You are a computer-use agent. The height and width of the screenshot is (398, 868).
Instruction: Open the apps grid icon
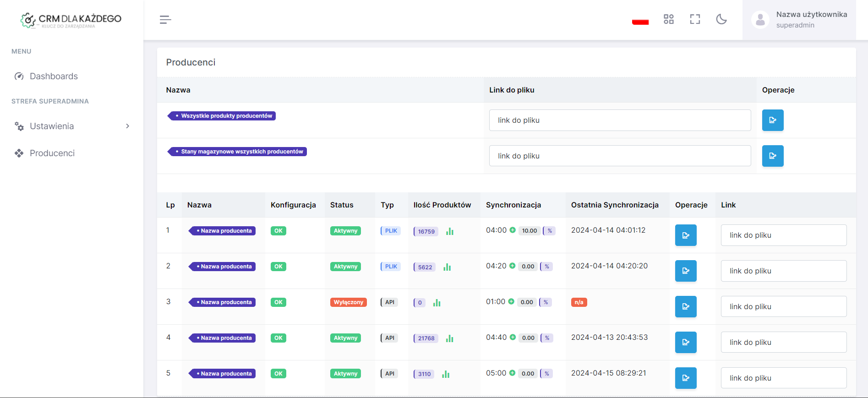click(668, 19)
